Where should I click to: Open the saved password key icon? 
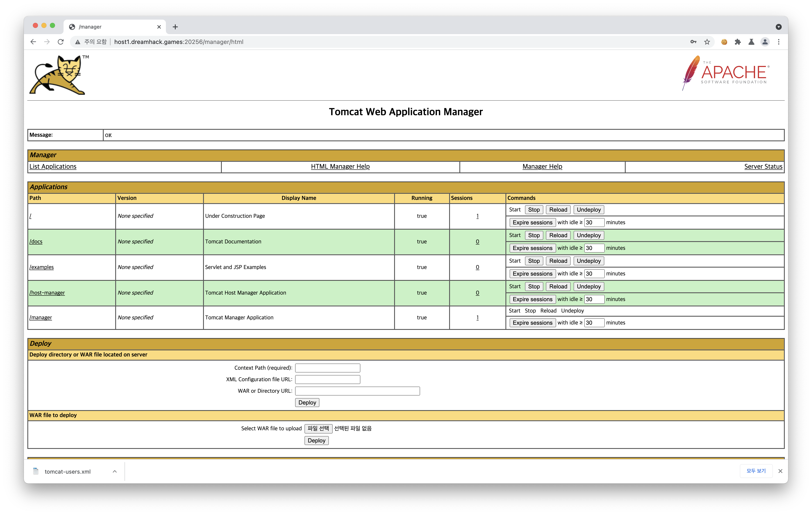pyautogui.click(x=693, y=42)
